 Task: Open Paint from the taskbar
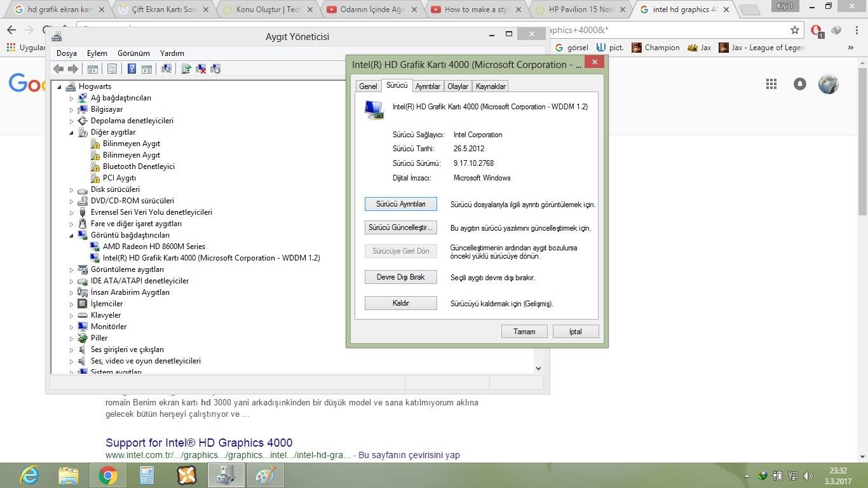265,475
